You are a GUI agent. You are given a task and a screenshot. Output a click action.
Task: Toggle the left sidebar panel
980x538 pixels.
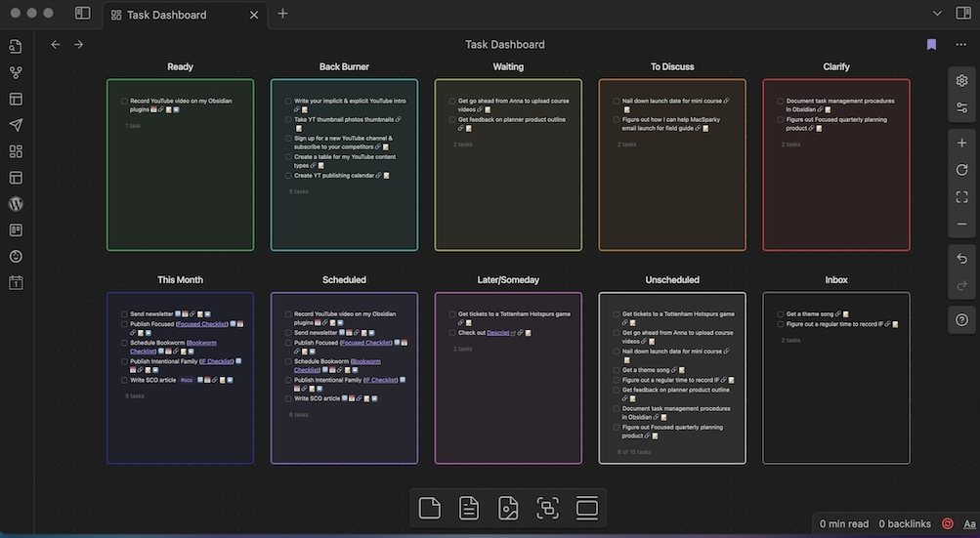click(x=83, y=14)
